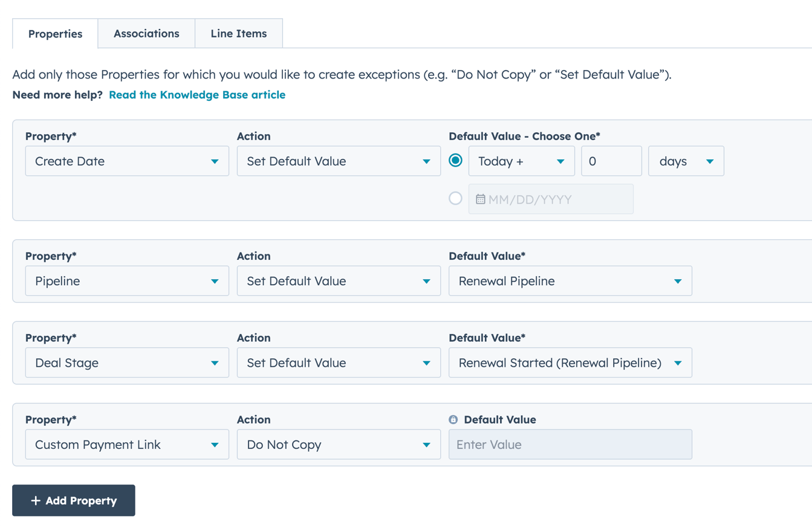
Task: Click the lock icon beside Default Value
Action: click(453, 420)
